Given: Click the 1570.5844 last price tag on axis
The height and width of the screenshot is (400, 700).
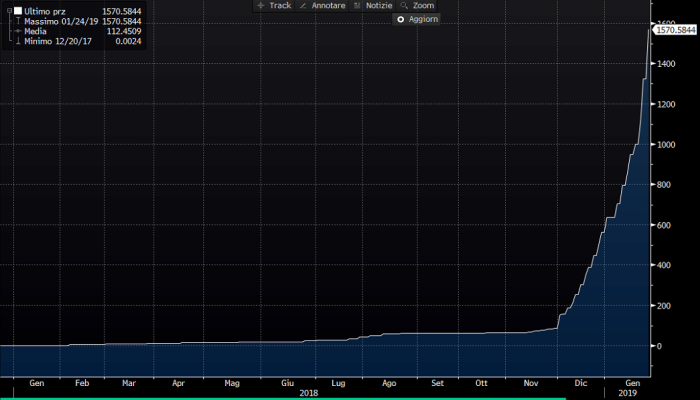Looking at the screenshot, I should pos(676,30).
